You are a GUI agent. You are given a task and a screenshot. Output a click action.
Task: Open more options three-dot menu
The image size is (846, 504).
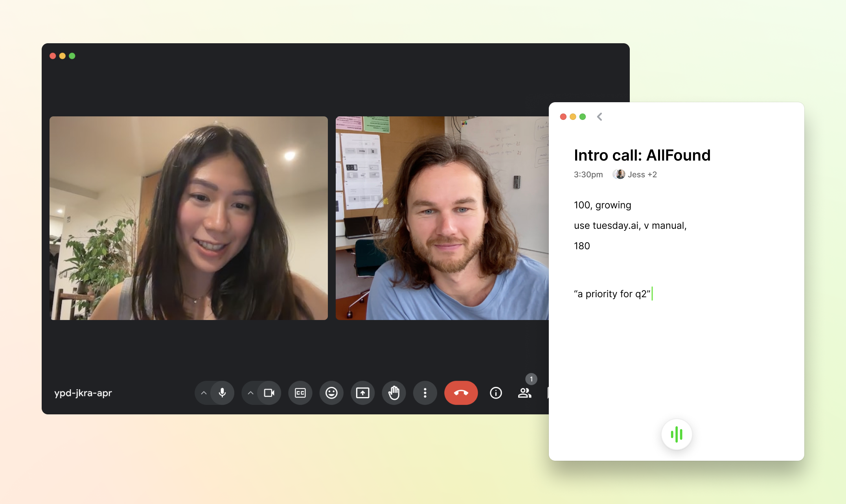click(x=425, y=393)
